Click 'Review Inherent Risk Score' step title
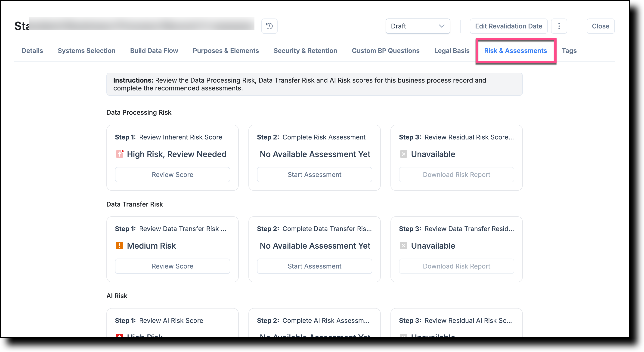 tap(181, 137)
